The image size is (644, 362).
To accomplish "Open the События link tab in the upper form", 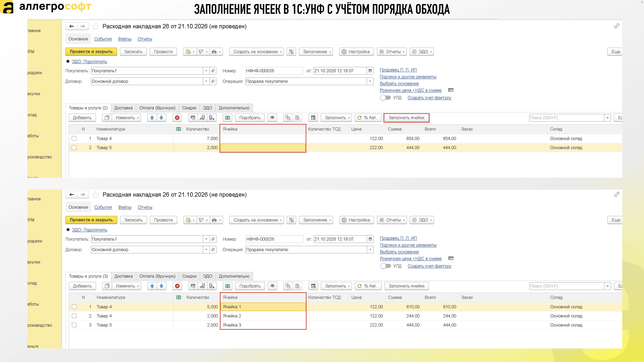I will tap(103, 39).
